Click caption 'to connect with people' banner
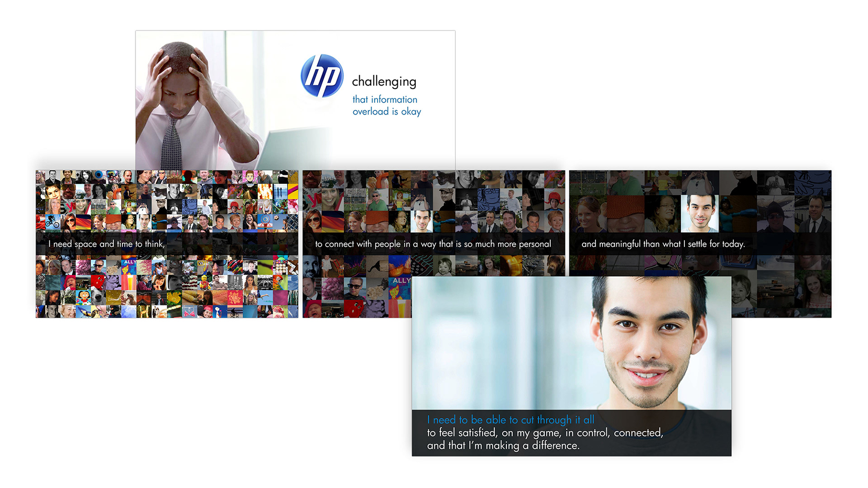This screenshot has height=488, width=868. pyautogui.click(x=433, y=244)
